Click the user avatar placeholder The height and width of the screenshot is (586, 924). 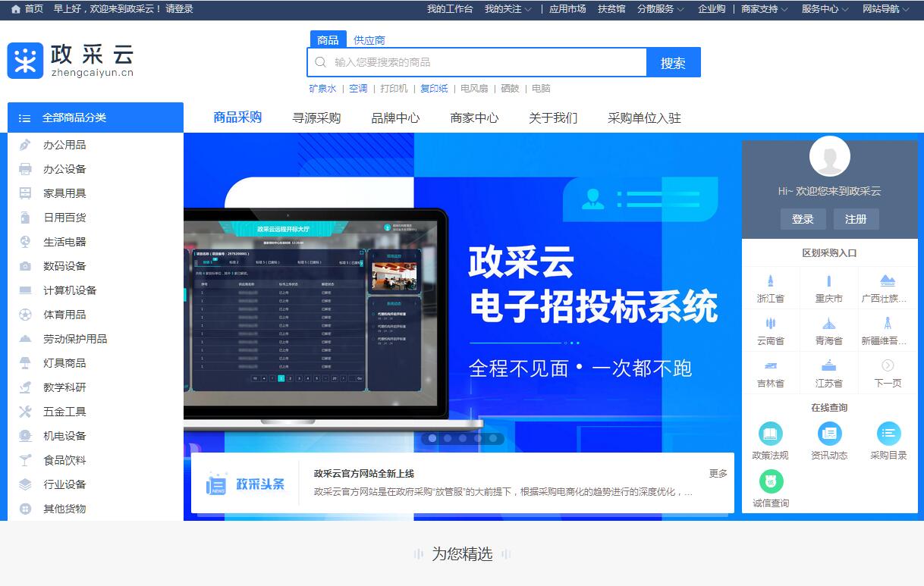[830, 156]
